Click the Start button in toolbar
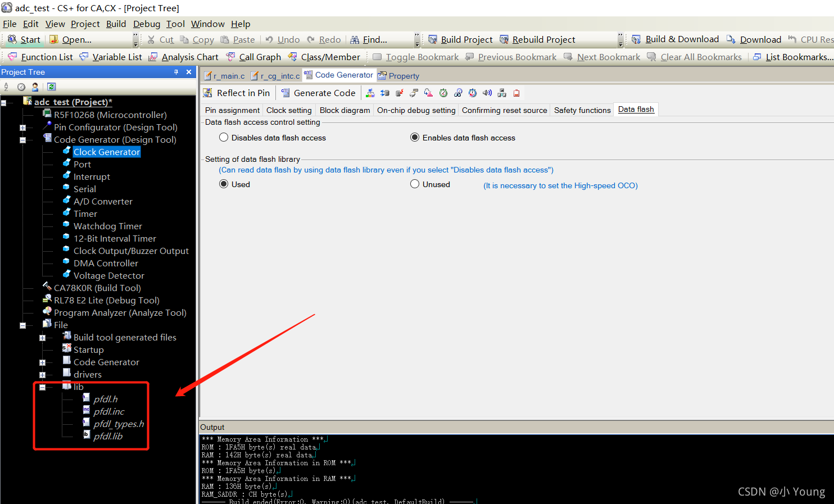Image resolution: width=834 pixels, height=504 pixels. pos(24,39)
